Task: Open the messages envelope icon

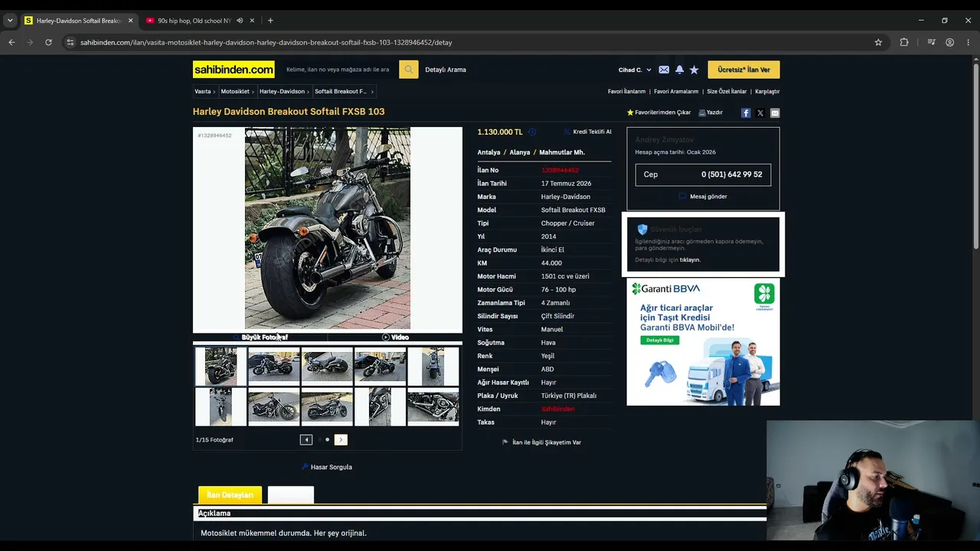Action: [664, 70]
